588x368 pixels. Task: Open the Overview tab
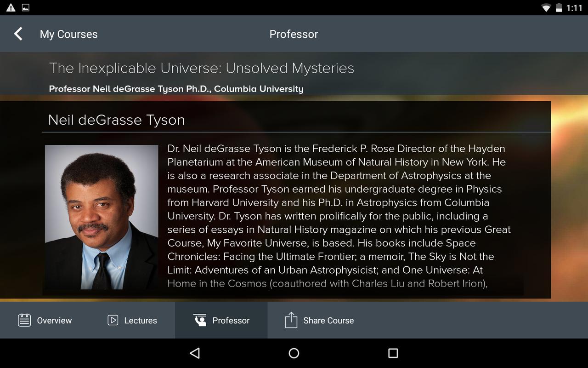pos(45,320)
